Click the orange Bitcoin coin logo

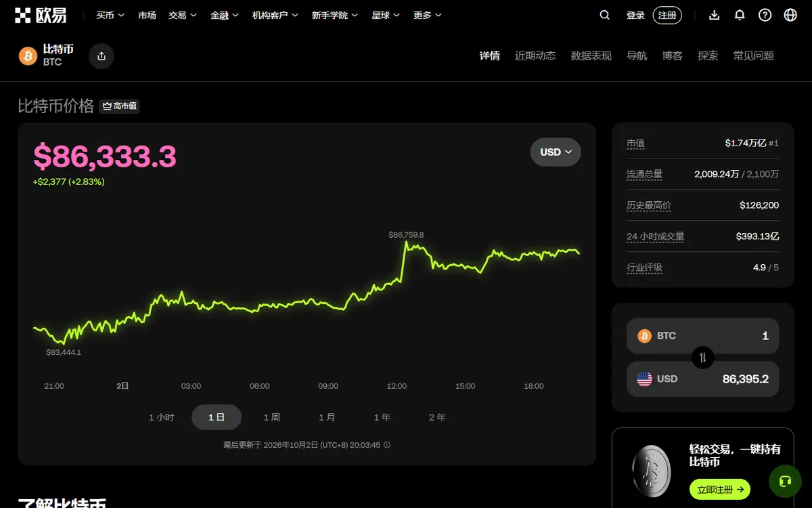[x=28, y=56]
